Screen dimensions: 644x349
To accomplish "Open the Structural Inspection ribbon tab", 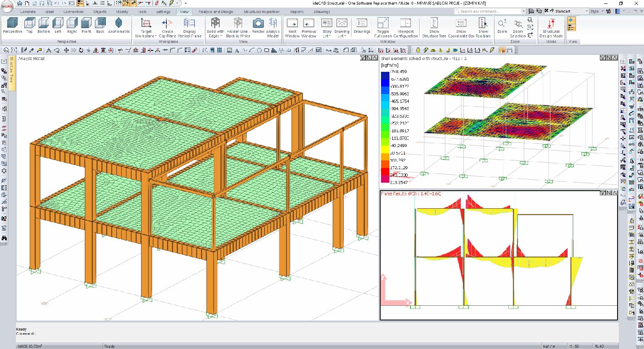I will point(262,12).
